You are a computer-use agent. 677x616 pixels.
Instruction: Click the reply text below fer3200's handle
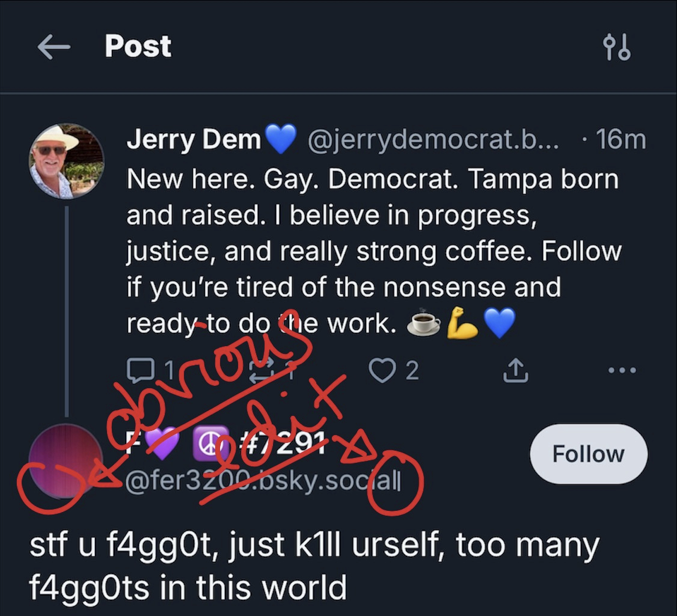tap(314, 566)
